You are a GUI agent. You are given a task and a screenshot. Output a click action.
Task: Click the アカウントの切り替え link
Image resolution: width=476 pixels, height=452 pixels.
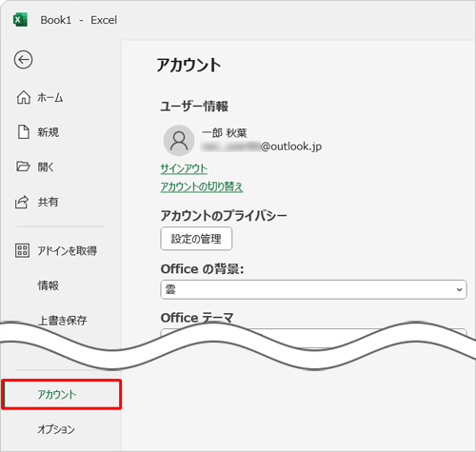pos(202,187)
